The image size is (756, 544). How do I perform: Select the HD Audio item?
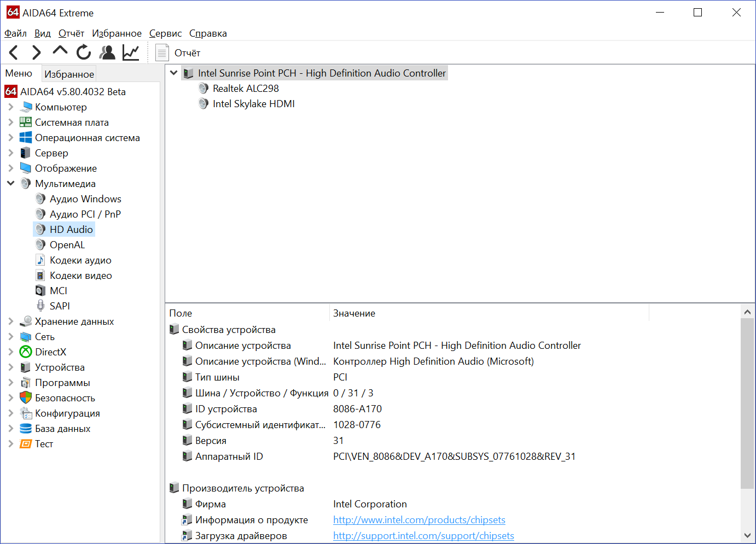(71, 230)
